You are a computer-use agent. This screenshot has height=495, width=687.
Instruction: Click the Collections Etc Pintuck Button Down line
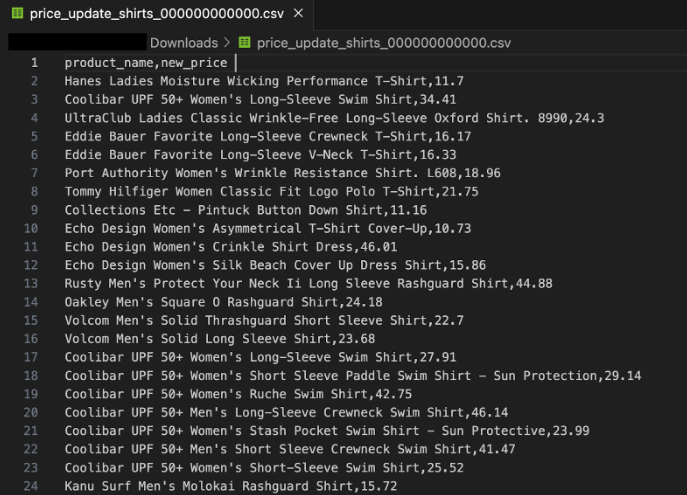[245, 210]
